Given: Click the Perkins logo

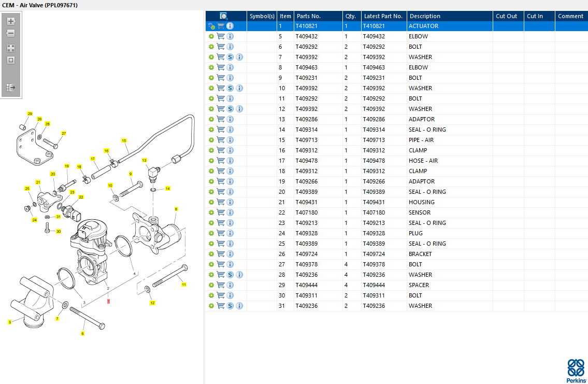Looking at the screenshot, I should [576, 371].
